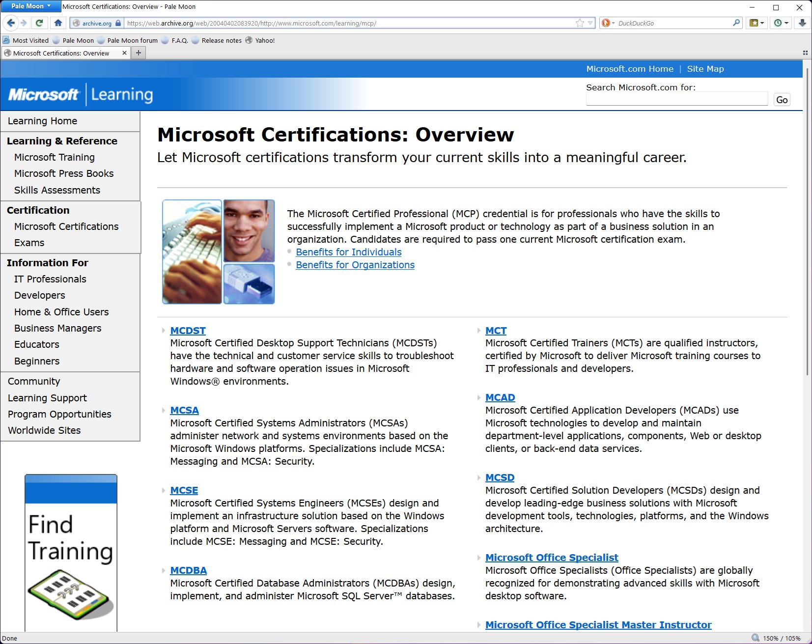Open Educators sidebar link
Viewport: 812px width, 644px height.
tap(36, 344)
